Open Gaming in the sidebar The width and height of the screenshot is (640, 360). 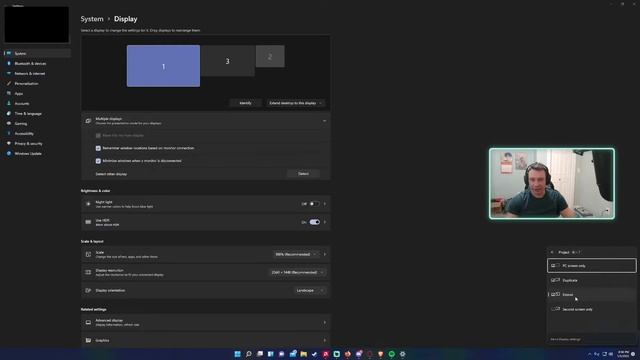[x=37, y=124]
